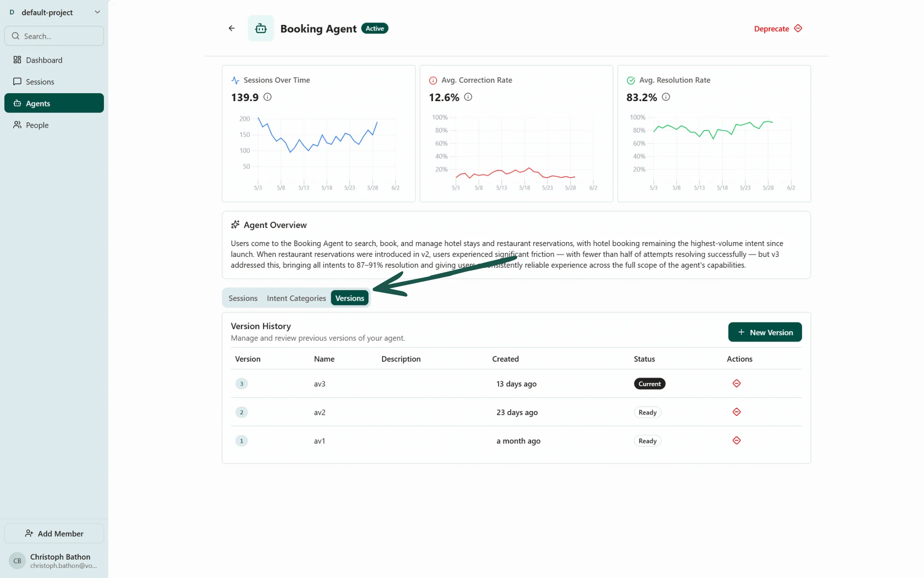Deprecate version av2 via its action icon
The image size is (924, 578).
(737, 412)
